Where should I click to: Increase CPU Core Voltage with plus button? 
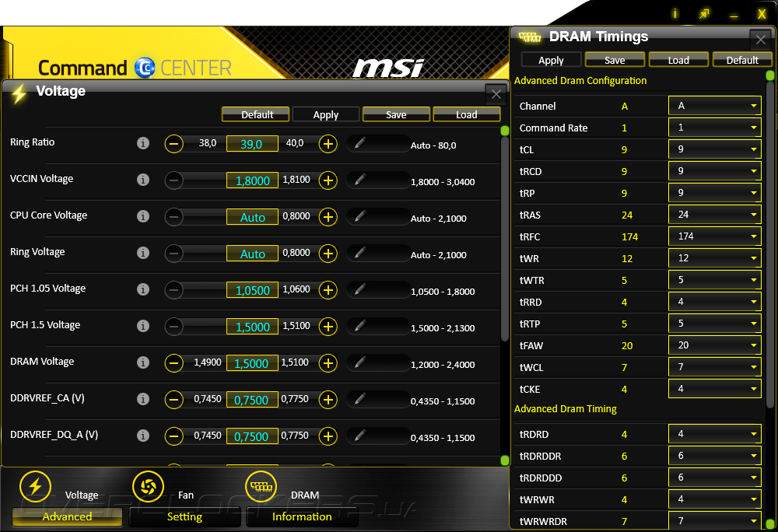point(328,217)
